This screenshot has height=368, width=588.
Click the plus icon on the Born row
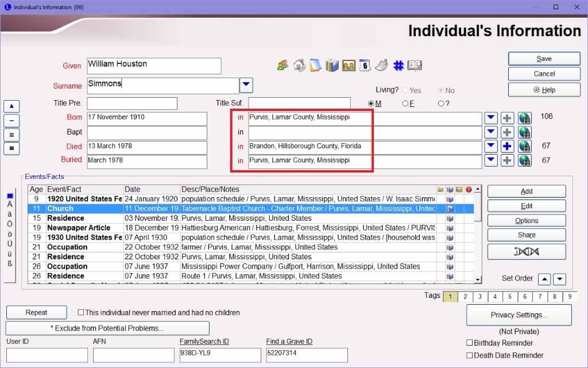coord(507,118)
